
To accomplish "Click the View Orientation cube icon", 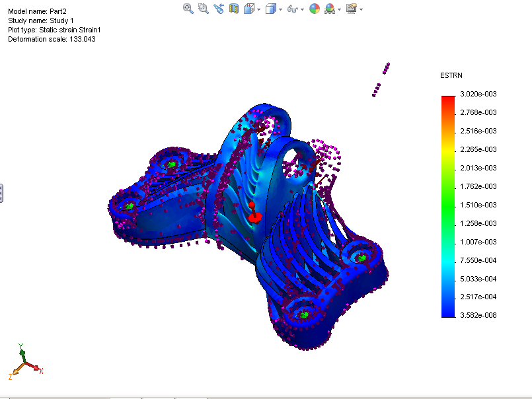I will tap(250, 9).
